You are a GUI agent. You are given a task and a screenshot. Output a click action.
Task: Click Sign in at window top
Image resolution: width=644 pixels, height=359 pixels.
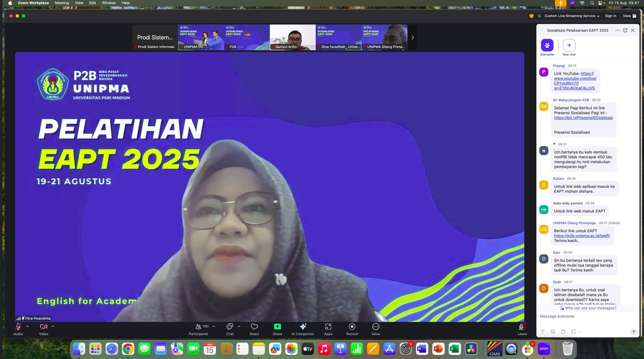610,16
